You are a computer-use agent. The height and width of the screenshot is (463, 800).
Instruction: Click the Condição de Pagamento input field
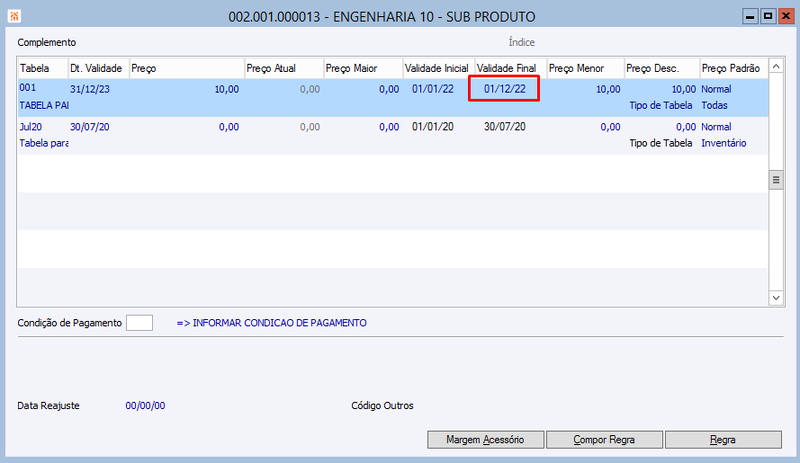click(x=139, y=323)
